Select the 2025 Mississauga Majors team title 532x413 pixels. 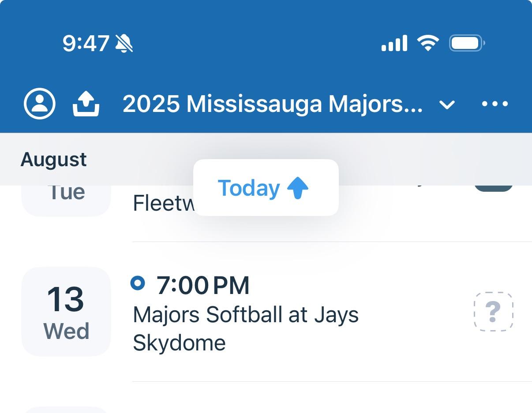(x=273, y=104)
